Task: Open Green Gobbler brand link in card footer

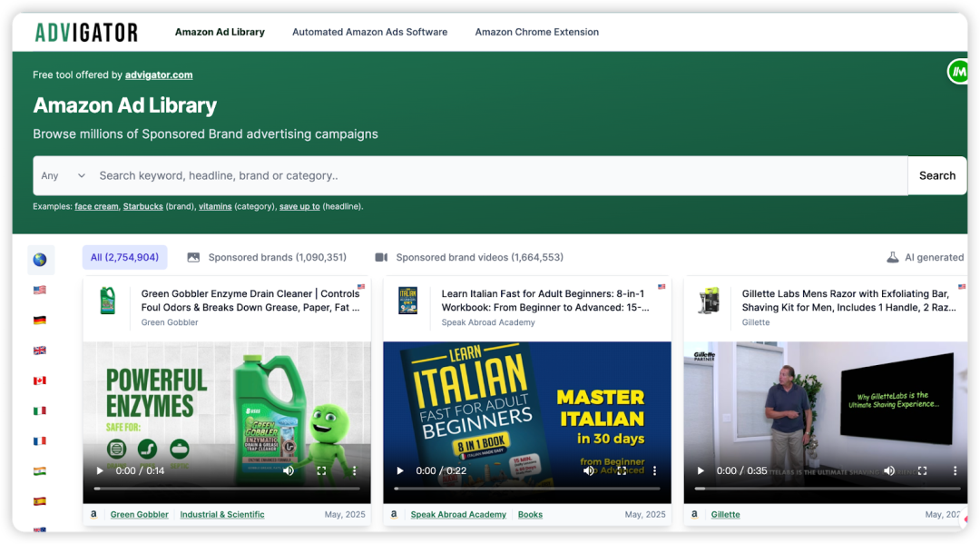Action: 140,515
